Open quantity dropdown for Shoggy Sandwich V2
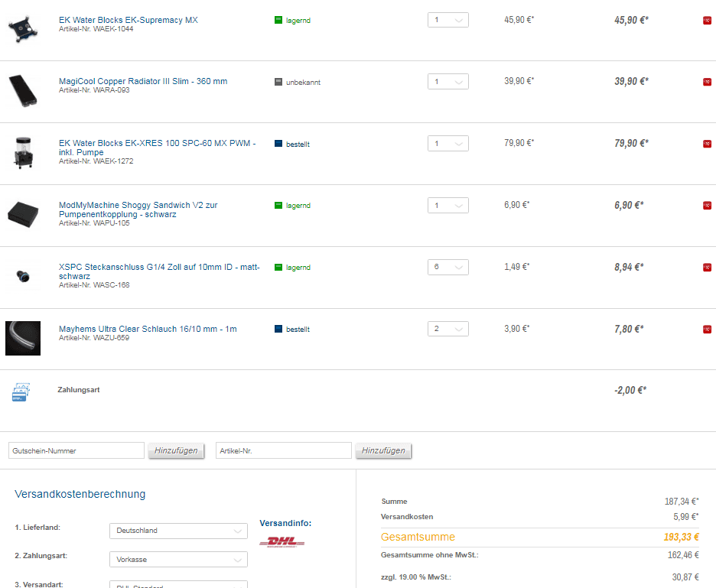This screenshot has width=716, height=588. coord(448,206)
